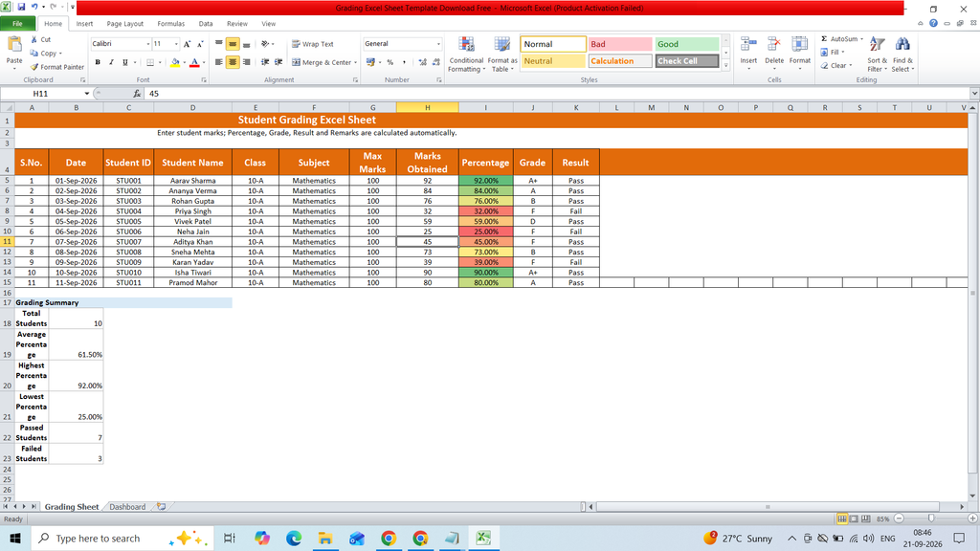Click the Borders icon
Viewport: 980px width, 551px height.
point(150,62)
